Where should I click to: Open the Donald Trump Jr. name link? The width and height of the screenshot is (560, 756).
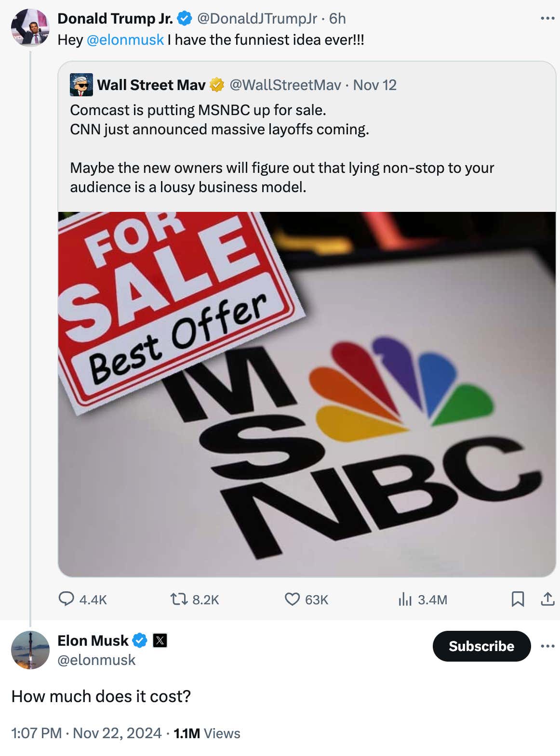click(115, 18)
